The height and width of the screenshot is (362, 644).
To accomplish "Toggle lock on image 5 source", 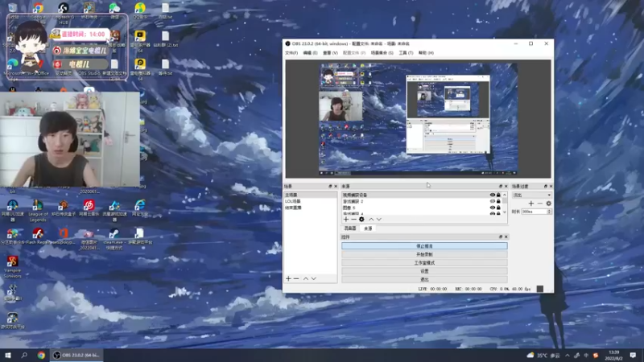I will (498, 208).
